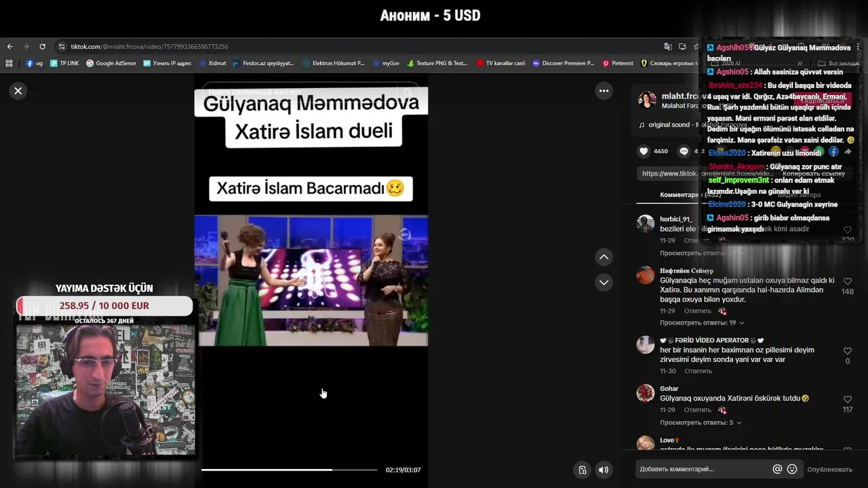Image resolution: width=868 pixels, height=488 pixels.
Task: Open 'Узнать IP адрес' bookmark
Action: point(167,63)
